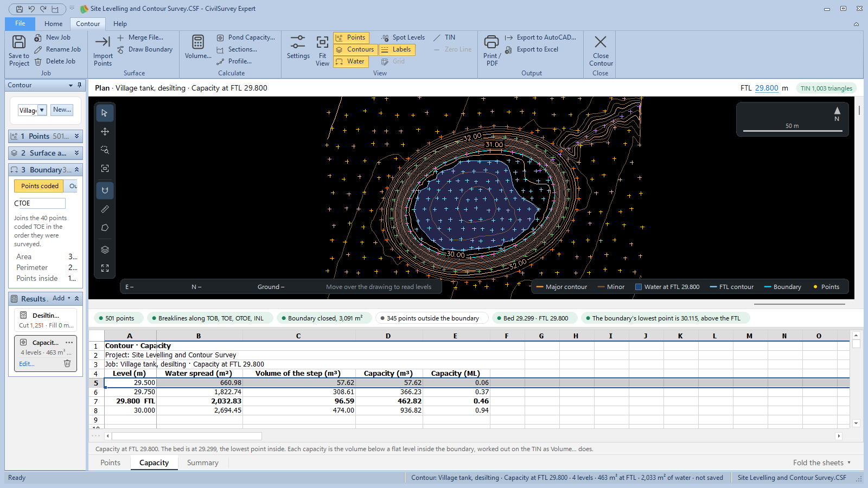Click the Edit... link on the Capacity result
The width and height of the screenshot is (868, 488).
click(x=27, y=364)
